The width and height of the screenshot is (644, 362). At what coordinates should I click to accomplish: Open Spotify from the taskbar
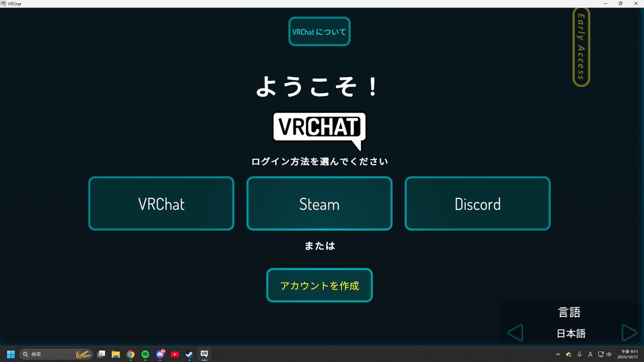[x=144, y=354]
